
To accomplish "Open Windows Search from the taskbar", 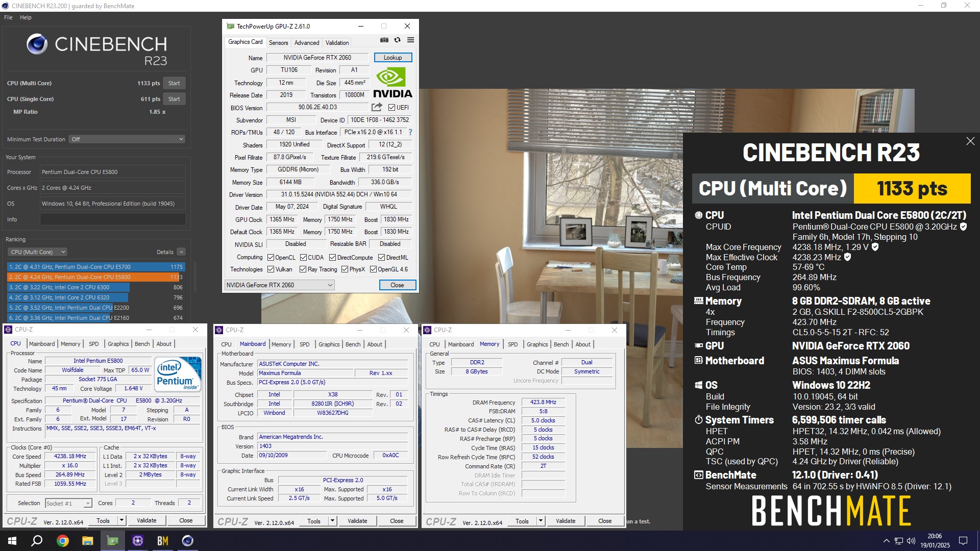I will (37, 541).
